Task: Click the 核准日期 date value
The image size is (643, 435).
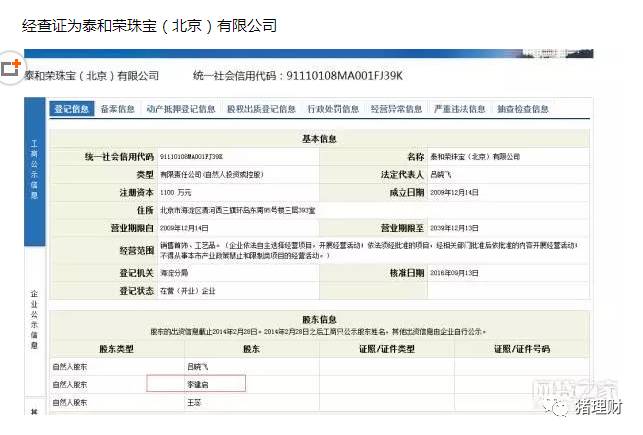Action: pyautogui.click(x=454, y=273)
